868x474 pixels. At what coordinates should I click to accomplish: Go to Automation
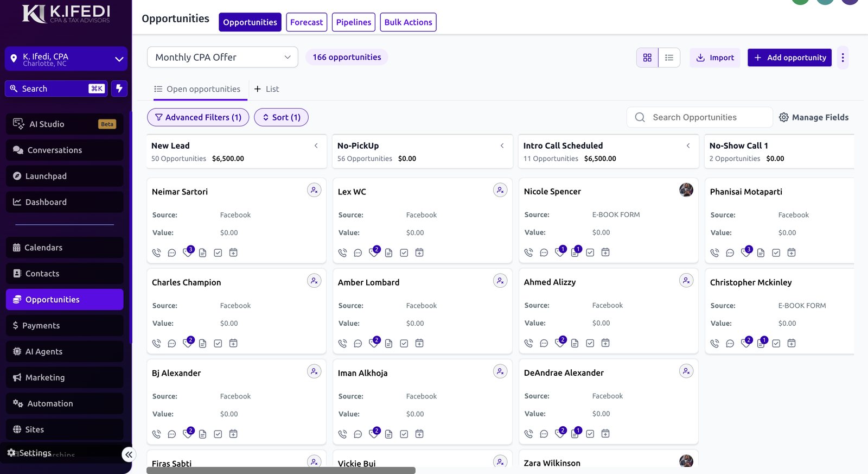(65, 404)
